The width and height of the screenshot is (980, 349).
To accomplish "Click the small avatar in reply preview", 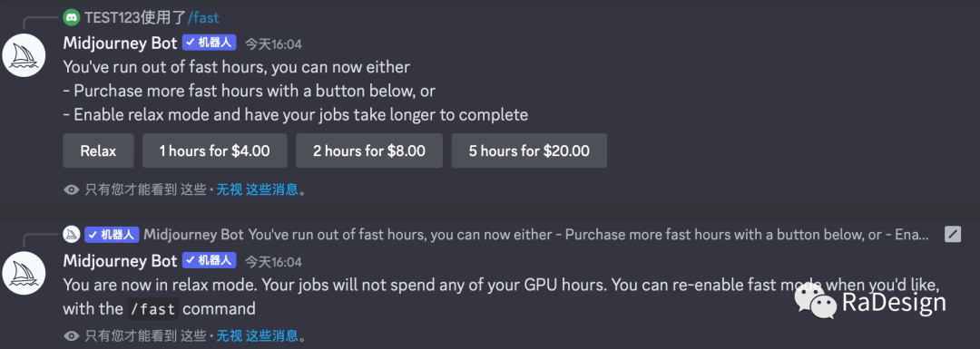I will point(72,234).
